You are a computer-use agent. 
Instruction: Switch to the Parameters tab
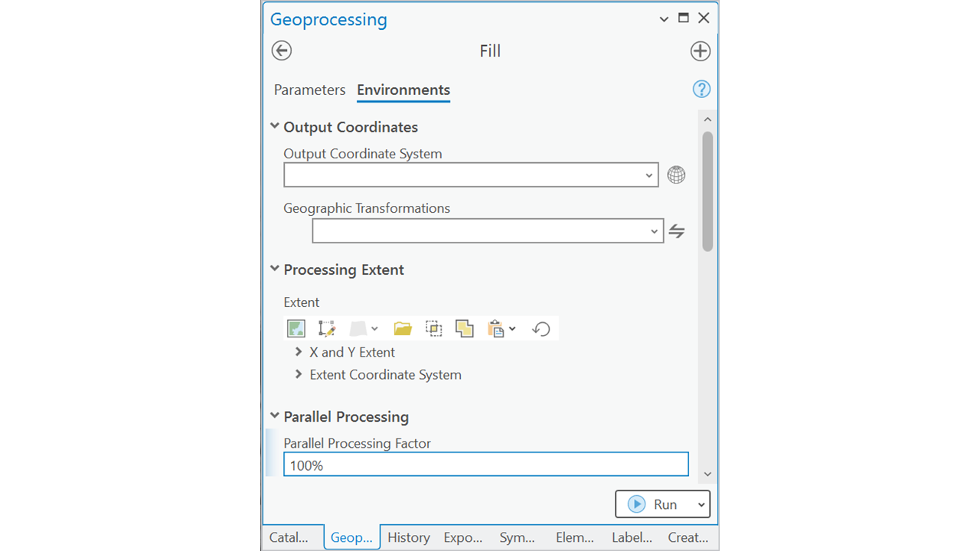309,90
